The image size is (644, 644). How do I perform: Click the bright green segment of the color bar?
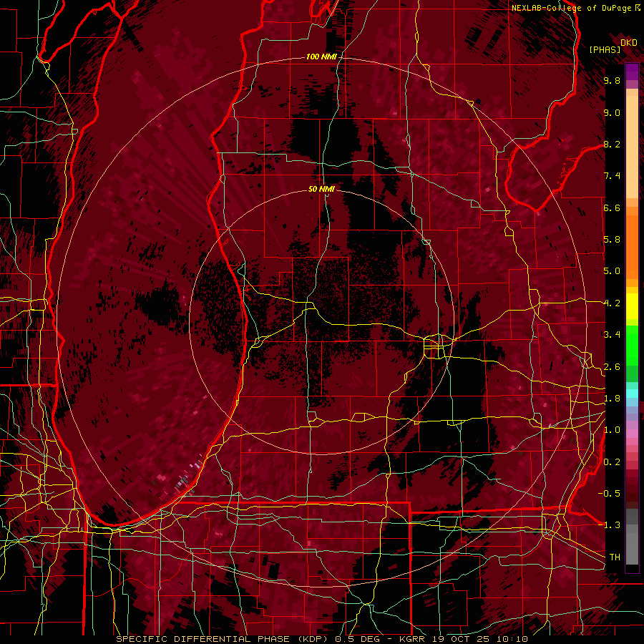pyautogui.click(x=632, y=346)
